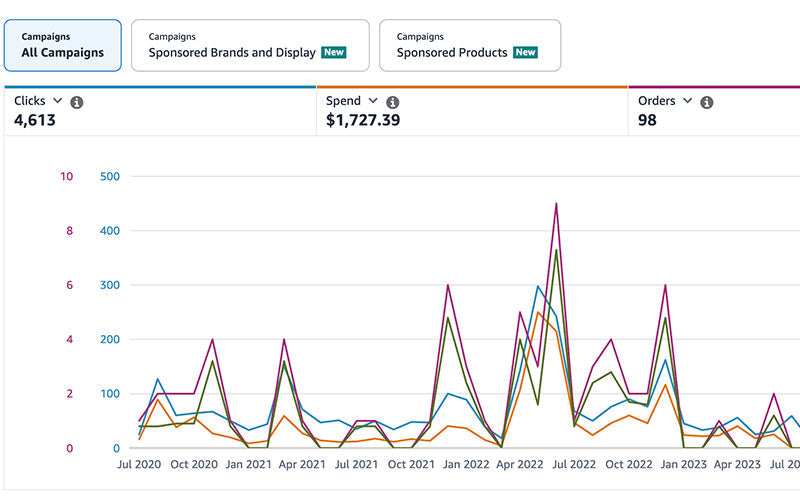
Task: Click the Jul 2020 x-axis label
Action: click(141, 465)
